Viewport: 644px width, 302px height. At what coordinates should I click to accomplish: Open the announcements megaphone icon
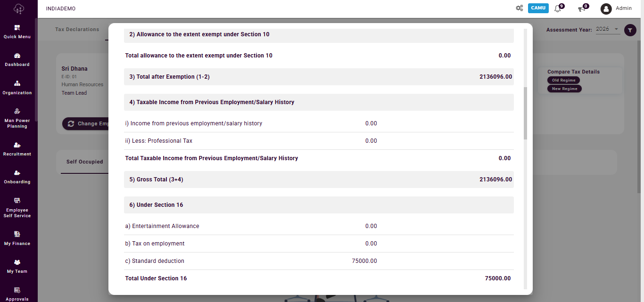point(582,8)
